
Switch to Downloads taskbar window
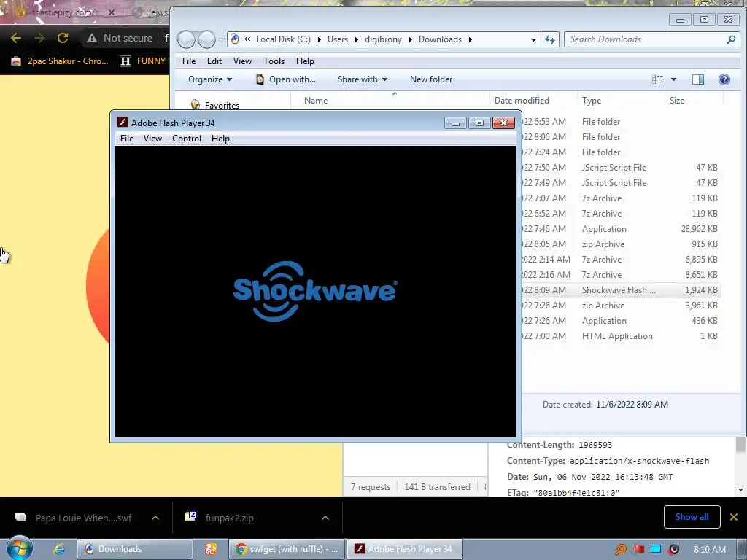point(135,549)
